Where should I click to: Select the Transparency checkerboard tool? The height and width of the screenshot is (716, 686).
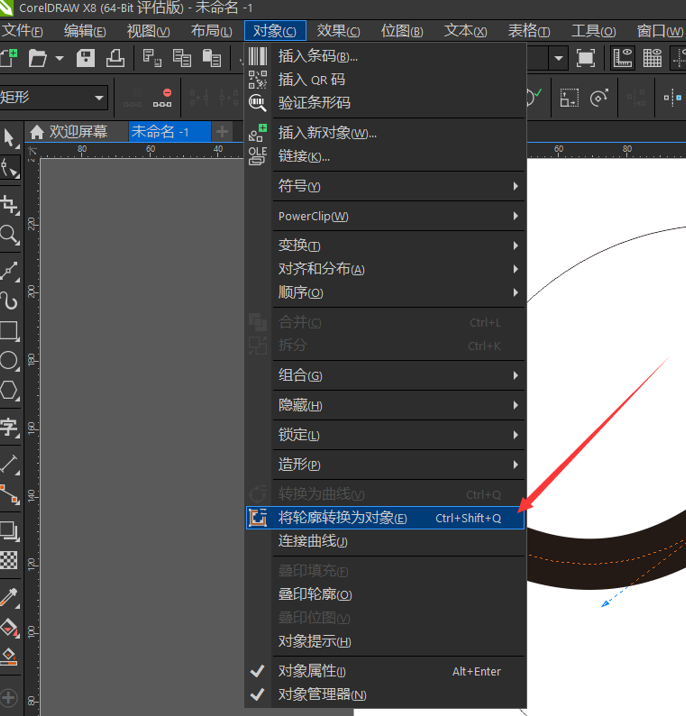[x=9, y=560]
